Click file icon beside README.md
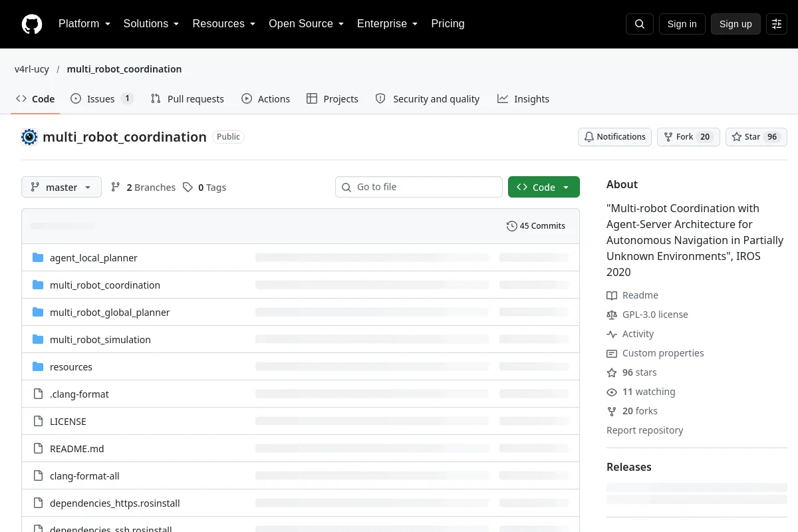This screenshot has height=532, width=798. pos(38,449)
